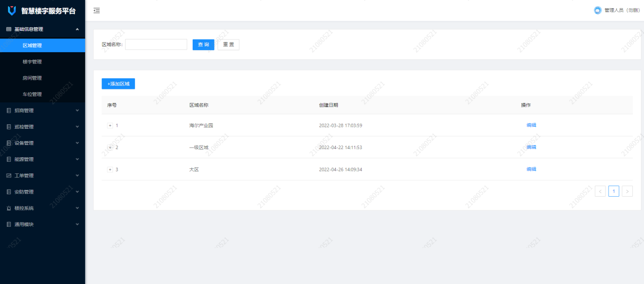
Task: Click the platform shield logo icon
Action: coord(12,11)
